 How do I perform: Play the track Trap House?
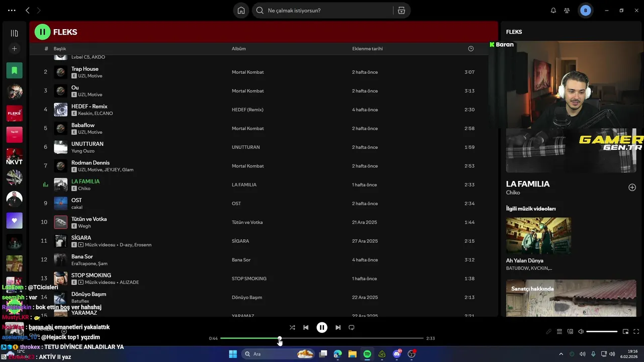[x=85, y=69]
